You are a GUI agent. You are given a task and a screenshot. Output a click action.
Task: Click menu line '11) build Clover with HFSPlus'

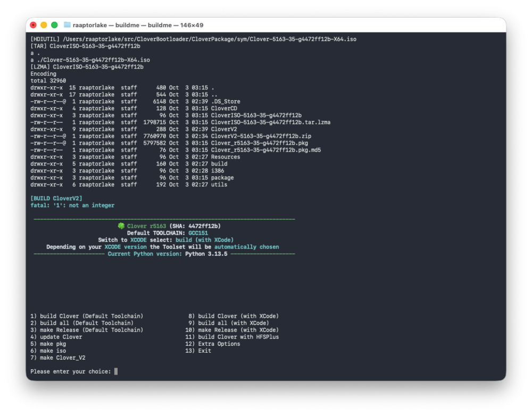pos(232,337)
